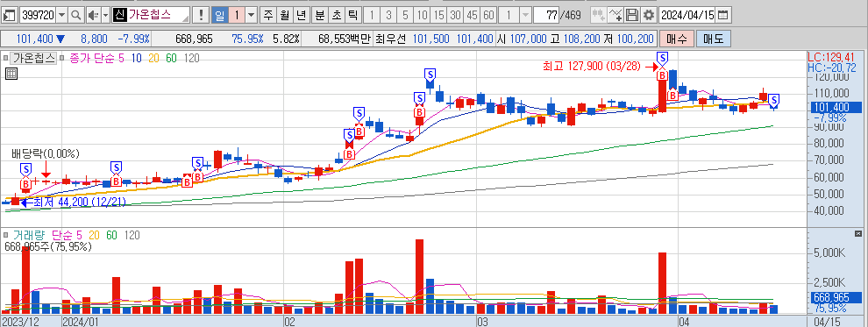Expand the day period number dropdown

click(x=252, y=15)
